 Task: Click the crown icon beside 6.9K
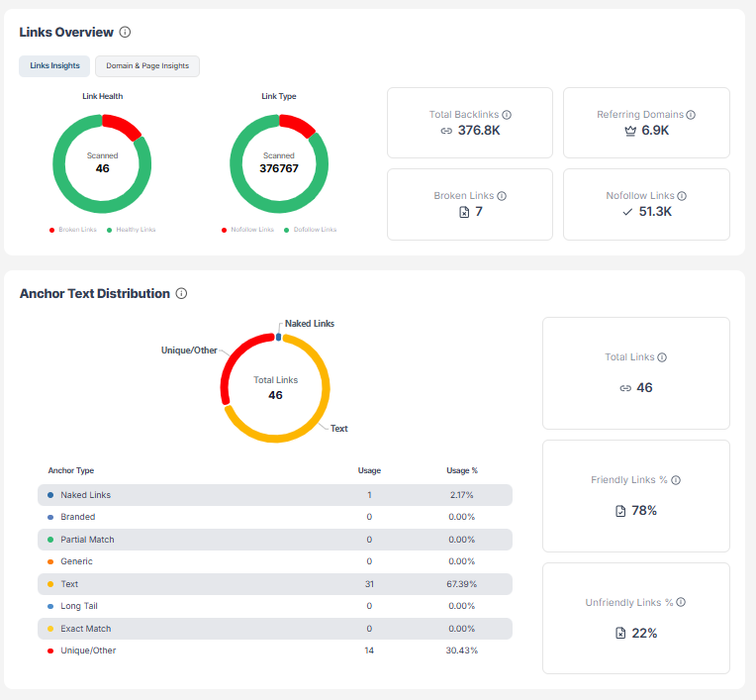click(630, 131)
